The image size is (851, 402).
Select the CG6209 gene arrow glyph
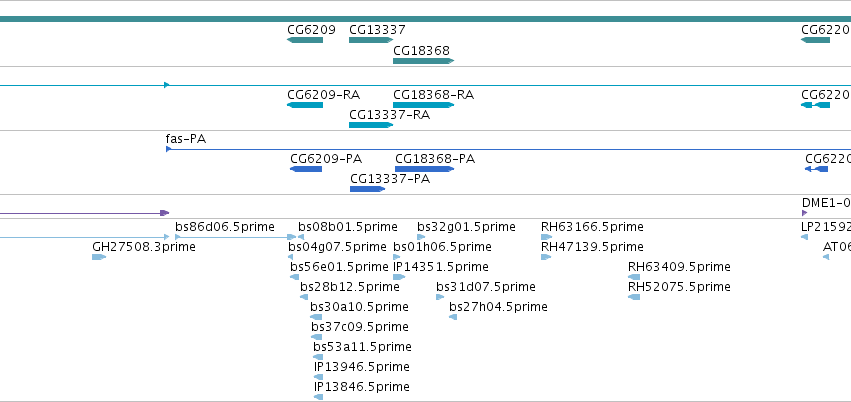coord(305,40)
